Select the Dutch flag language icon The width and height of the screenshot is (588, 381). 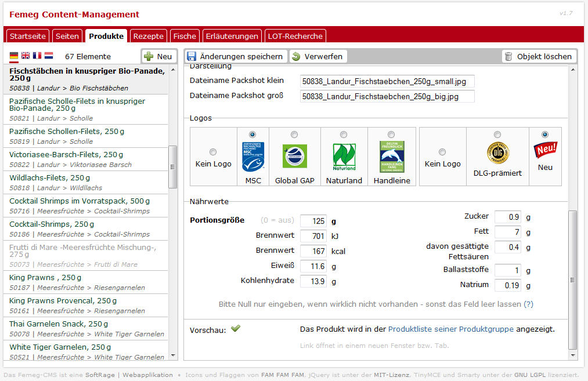(49, 56)
